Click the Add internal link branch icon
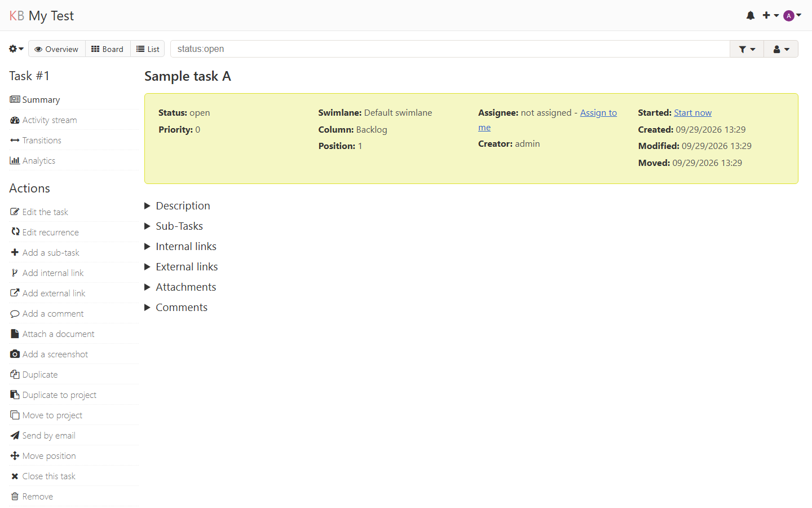Viewport: 812px width, 508px height. 15,273
